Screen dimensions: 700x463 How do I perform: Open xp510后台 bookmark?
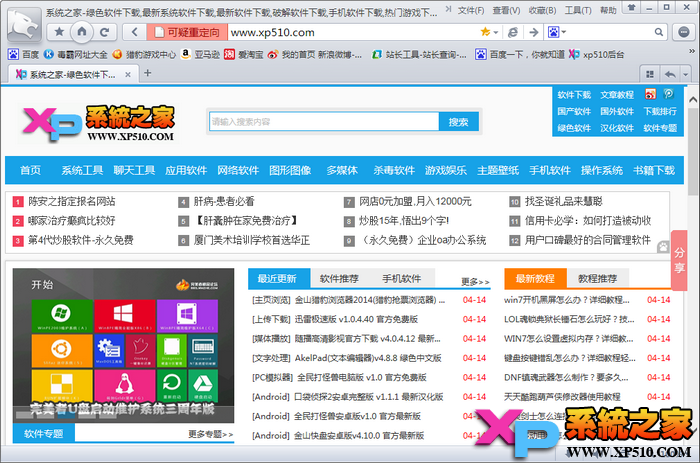coord(596,54)
